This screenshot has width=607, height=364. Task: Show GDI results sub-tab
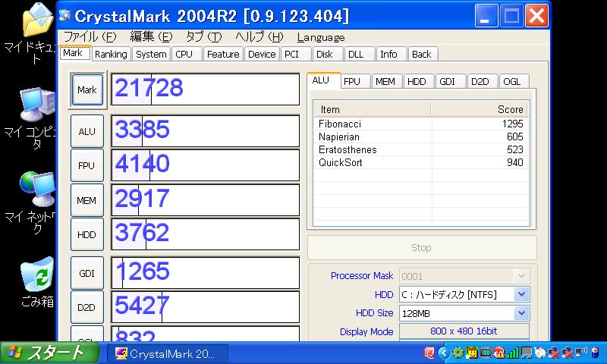(450, 82)
